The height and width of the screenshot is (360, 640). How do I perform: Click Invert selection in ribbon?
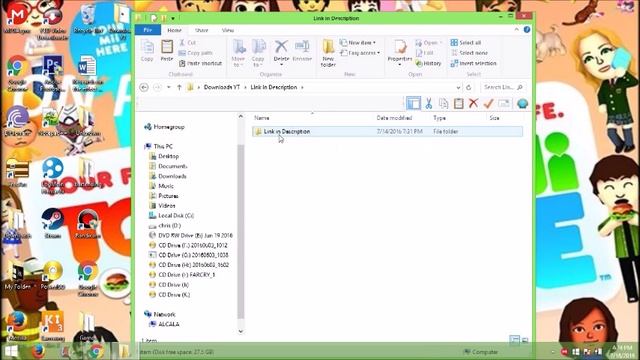473,63
